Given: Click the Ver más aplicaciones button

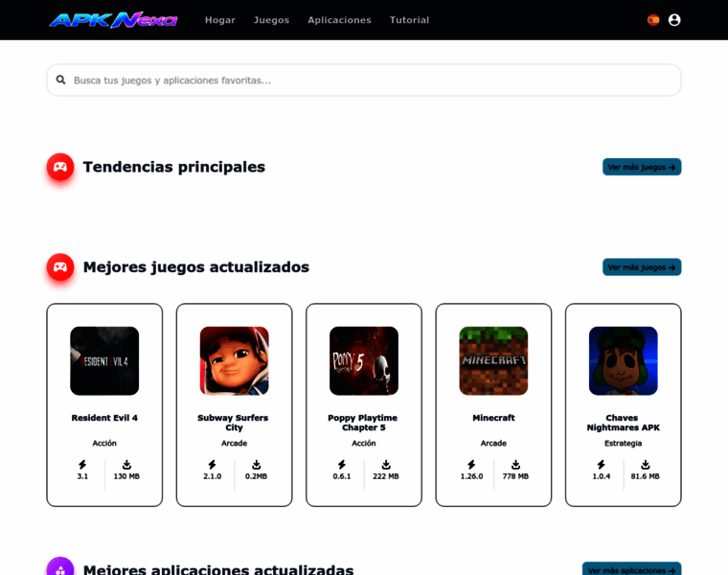Looking at the screenshot, I should (632, 569).
